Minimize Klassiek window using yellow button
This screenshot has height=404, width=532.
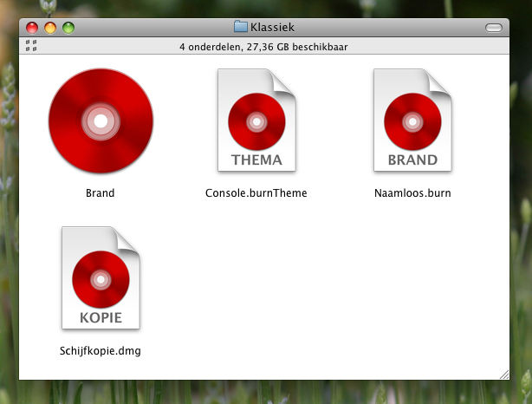[50, 28]
